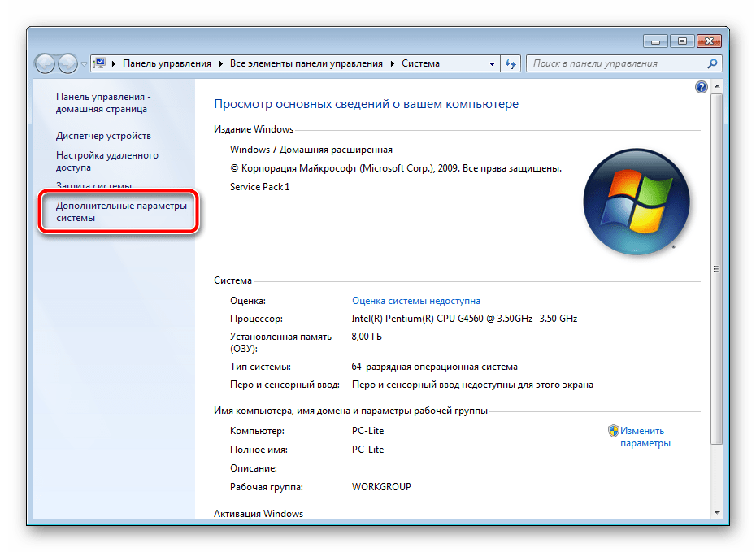Open Панель управления - домашняя страница link
This screenshot has width=756, height=552.
[x=103, y=102]
